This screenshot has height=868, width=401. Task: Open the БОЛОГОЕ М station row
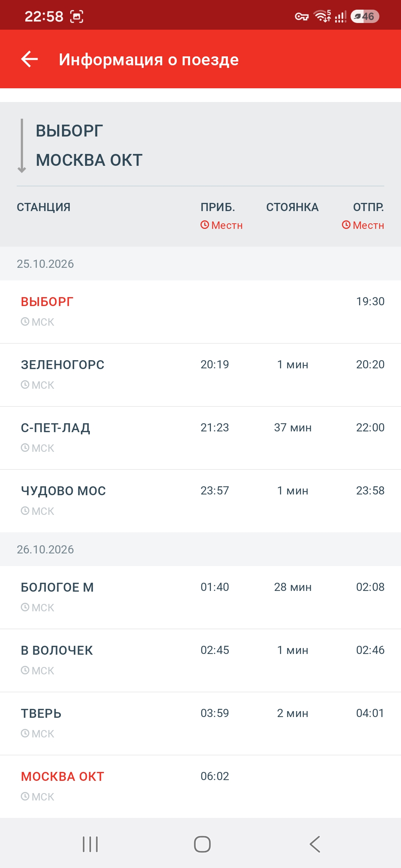coord(200,598)
